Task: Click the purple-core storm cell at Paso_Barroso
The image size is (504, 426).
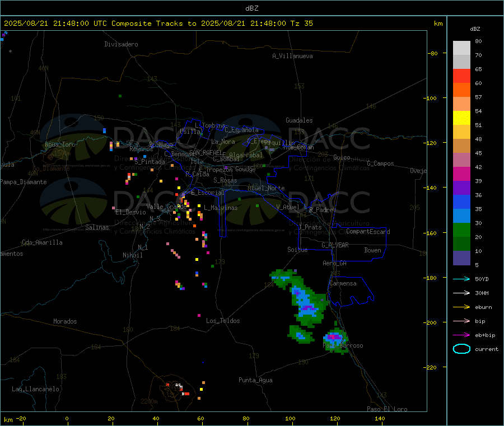Action: click(335, 338)
